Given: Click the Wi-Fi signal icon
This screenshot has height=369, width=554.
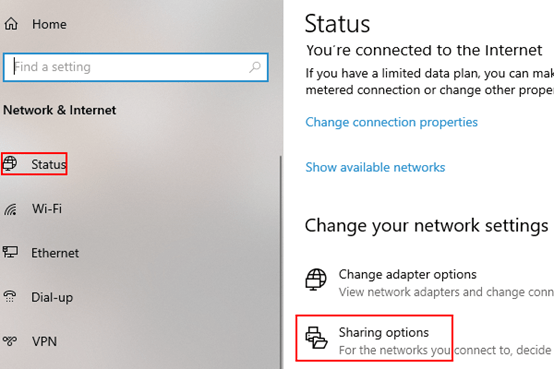Looking at the screenshot, I should click(10, 209).
